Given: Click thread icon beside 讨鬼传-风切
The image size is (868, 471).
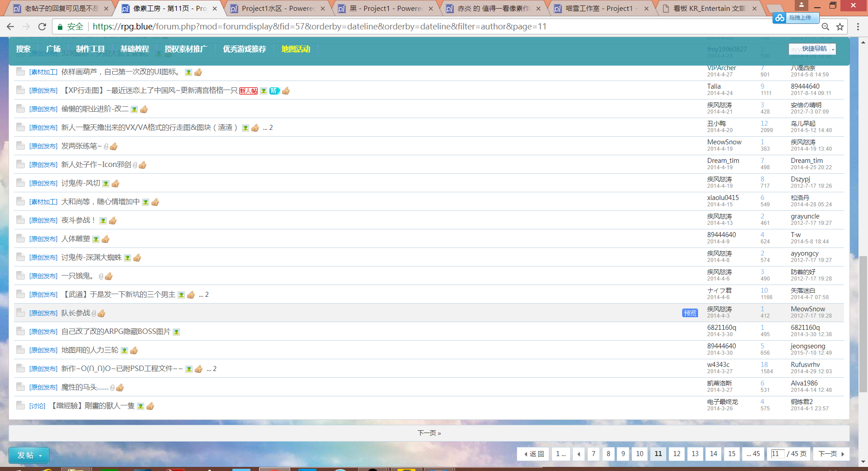Looking at the screenshot, I should [x=20, y=183].
